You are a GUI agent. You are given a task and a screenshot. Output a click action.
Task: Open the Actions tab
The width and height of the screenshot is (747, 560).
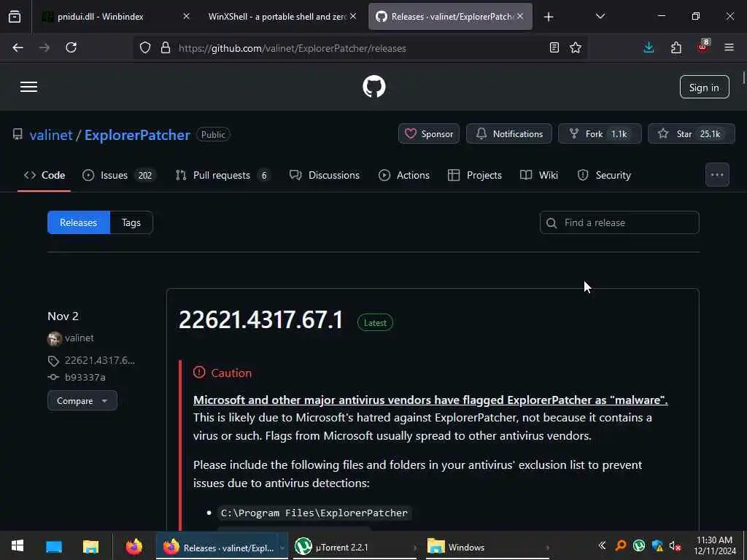[x=404, y=175]
